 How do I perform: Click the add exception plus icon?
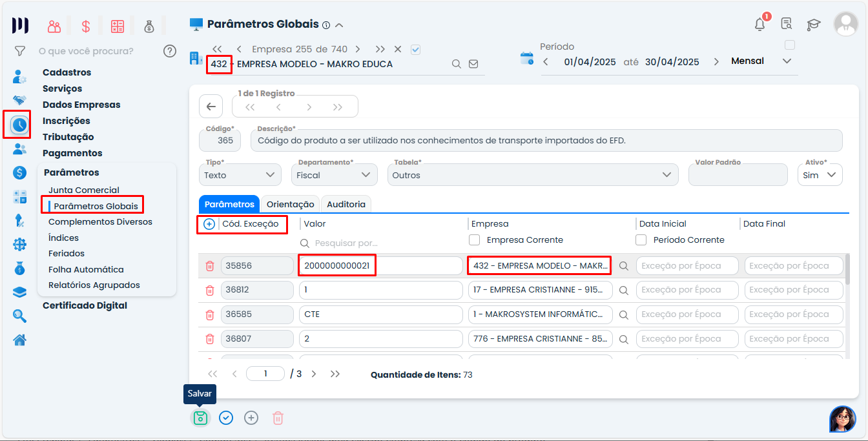click(x=209, y=224)
